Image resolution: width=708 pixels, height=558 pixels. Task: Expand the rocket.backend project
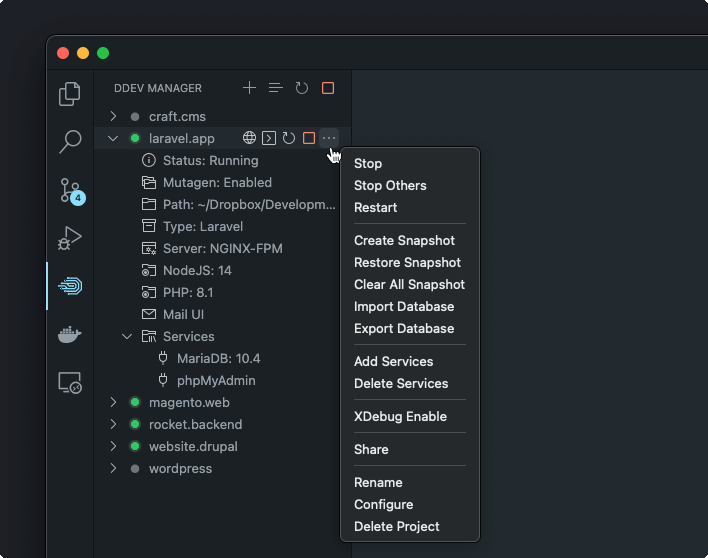point(113,424)
